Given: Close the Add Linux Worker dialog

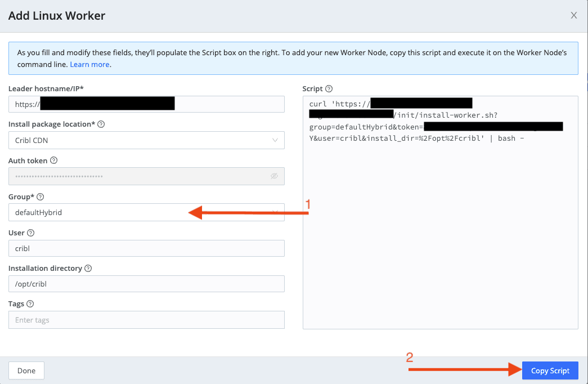Looking at the screenshot, I should [573, 15].
